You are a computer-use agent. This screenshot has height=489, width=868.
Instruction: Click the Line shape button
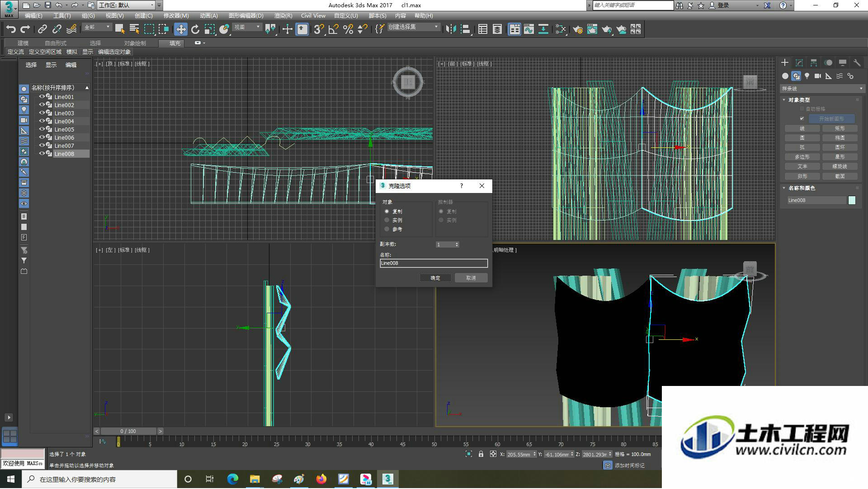pos(802,128)
